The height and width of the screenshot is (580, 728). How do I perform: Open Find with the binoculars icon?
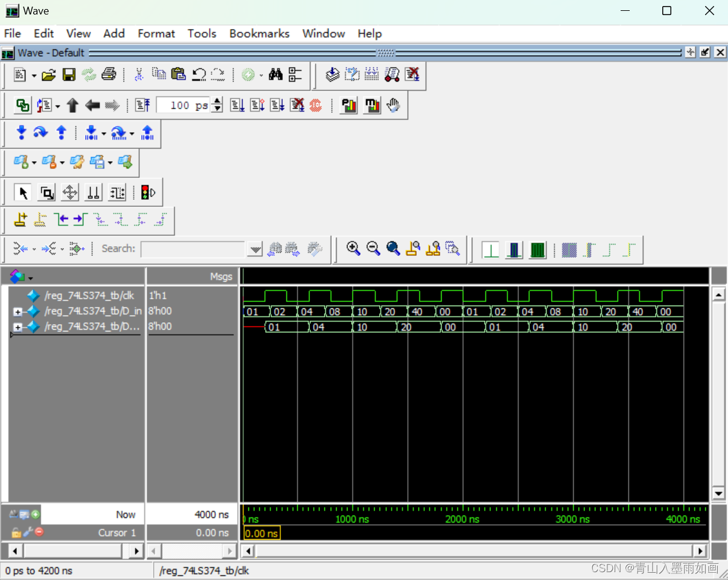(x=276, y=75)
